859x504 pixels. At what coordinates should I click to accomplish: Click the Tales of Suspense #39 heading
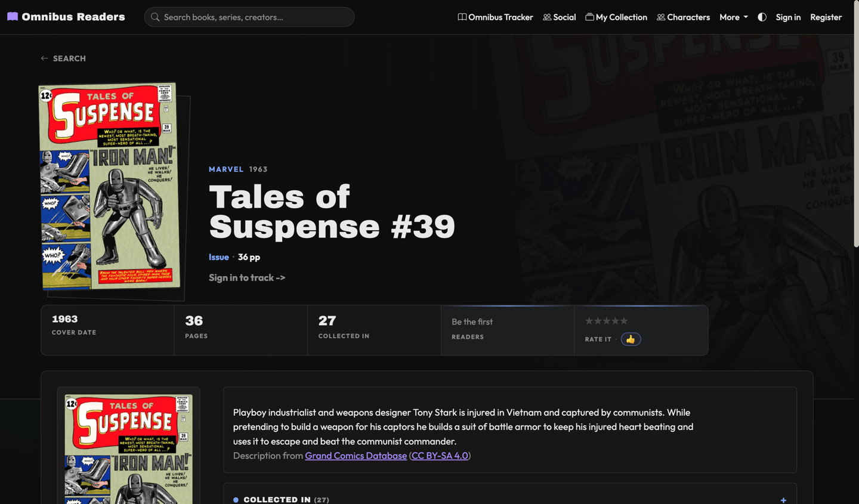(332, 212)
